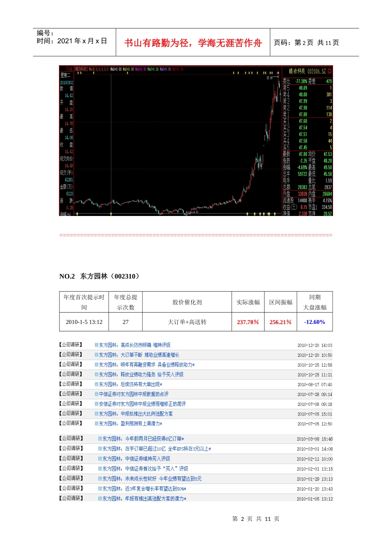Click the icon before 明年有再融资需求 report
The width and height of the screenshot is (392, 555).
point(97,365)
